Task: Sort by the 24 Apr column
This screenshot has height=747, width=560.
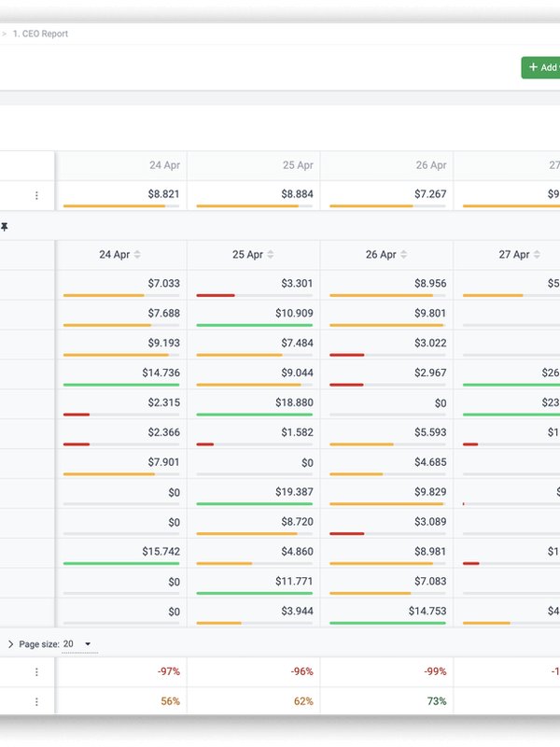Action: coord(137,255)
